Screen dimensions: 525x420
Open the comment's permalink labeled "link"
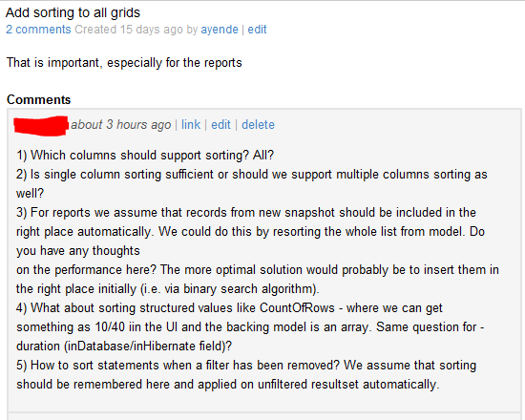coord(191,125)
